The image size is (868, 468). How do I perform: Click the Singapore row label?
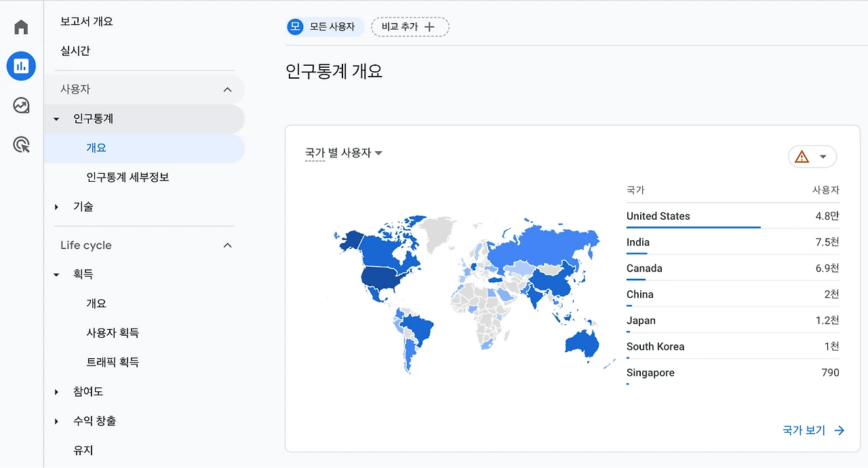point(650,373)
